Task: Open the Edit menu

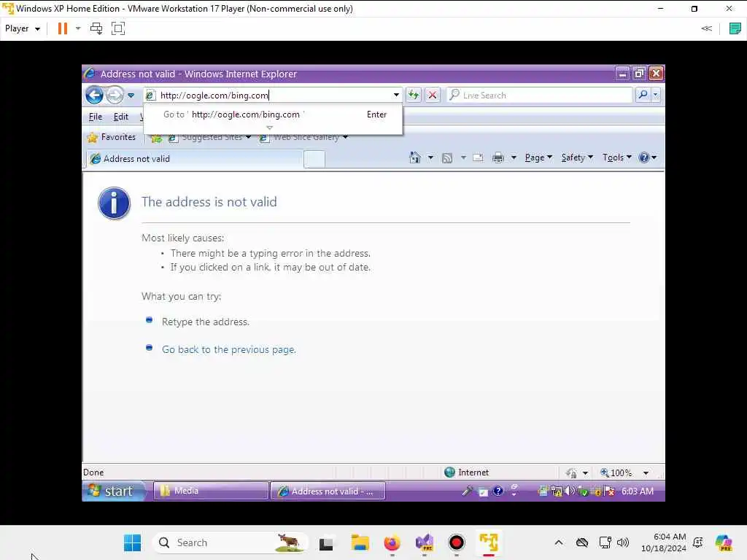Action: click(120, 117)
